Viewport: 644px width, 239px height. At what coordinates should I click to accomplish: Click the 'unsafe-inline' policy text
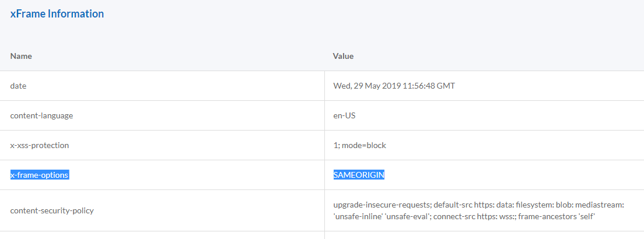click(358, 216)
